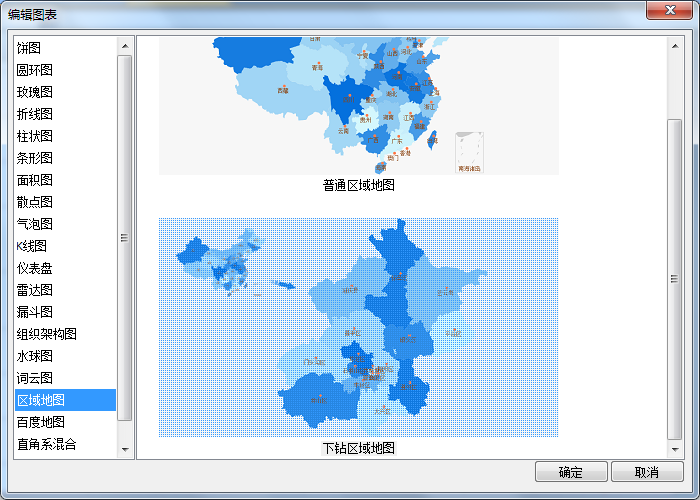Select 词云图 in the list
The height and width of the screenshot is (500, 700).
coord(34,378)
